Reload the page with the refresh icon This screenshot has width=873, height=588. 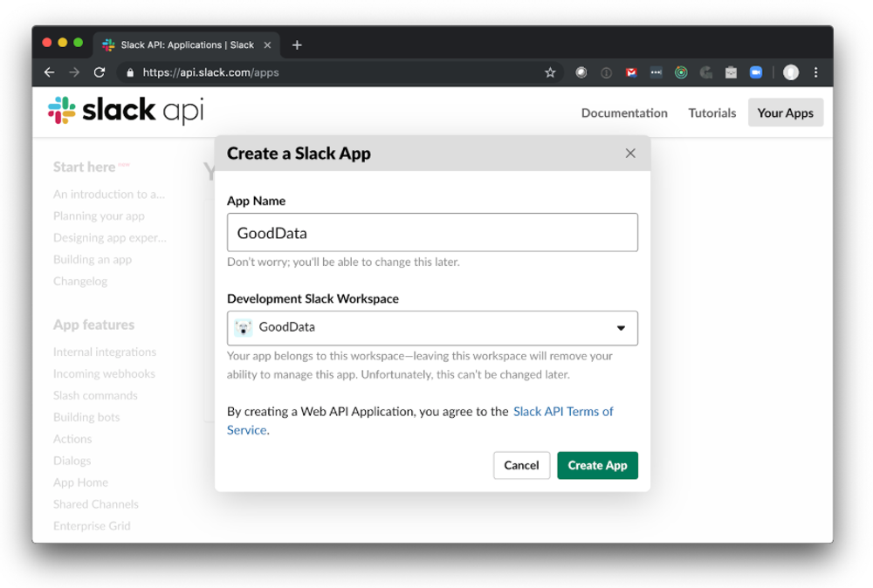100,72
